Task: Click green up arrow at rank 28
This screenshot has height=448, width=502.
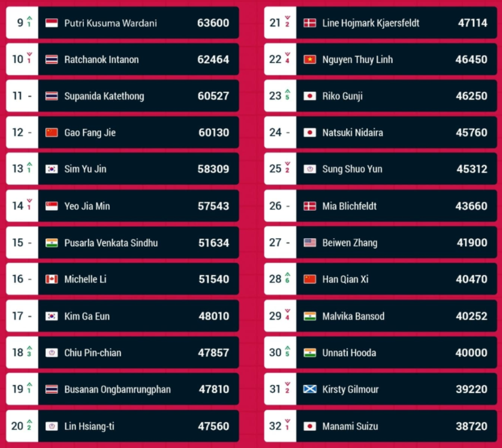Action: click(288, 274)
